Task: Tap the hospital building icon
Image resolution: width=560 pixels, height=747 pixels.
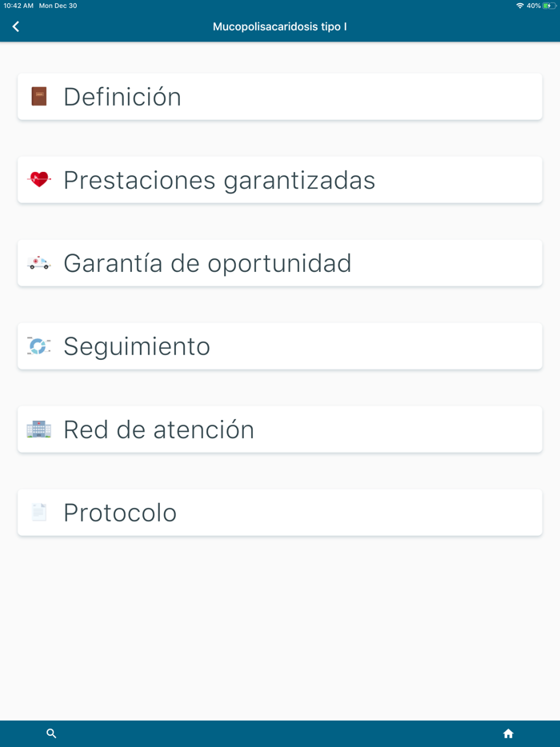Action: click(x=38, y=429)
